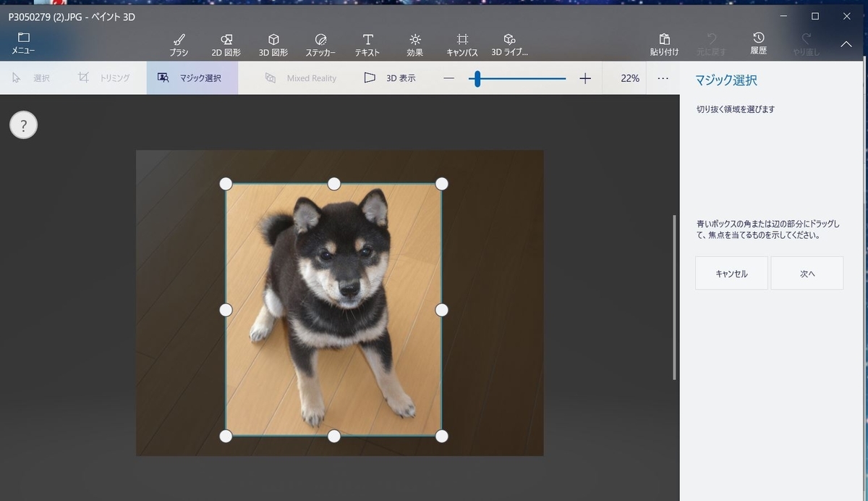
Task: Open the question-mark help button
Action: point(23,125)
